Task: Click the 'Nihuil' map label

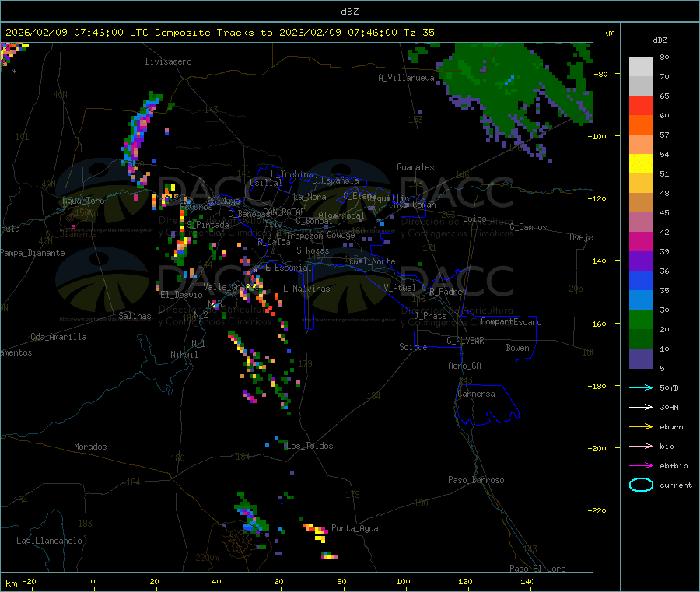Action: pyautogui.click(x=184, y=355)
